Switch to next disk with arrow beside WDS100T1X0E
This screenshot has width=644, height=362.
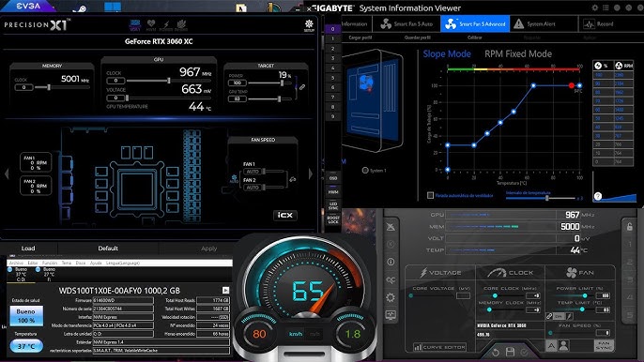[x=225, y=290]
